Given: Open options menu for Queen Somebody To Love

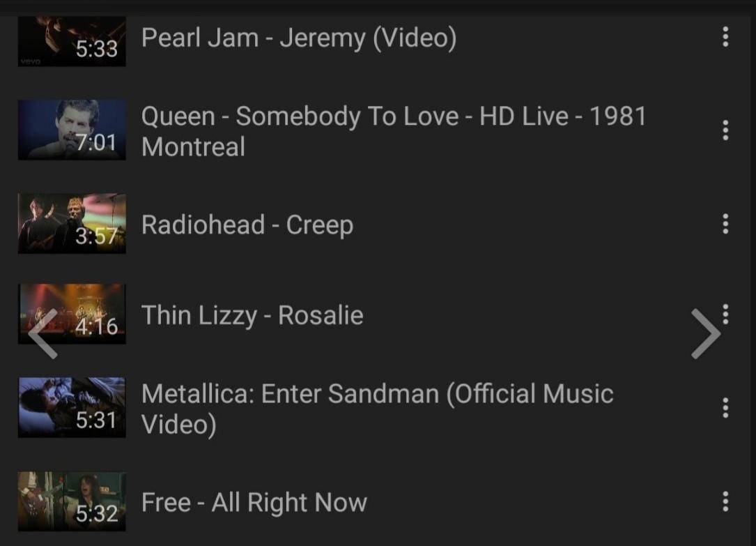Looking at the screenshot, I should coord(725,130).
